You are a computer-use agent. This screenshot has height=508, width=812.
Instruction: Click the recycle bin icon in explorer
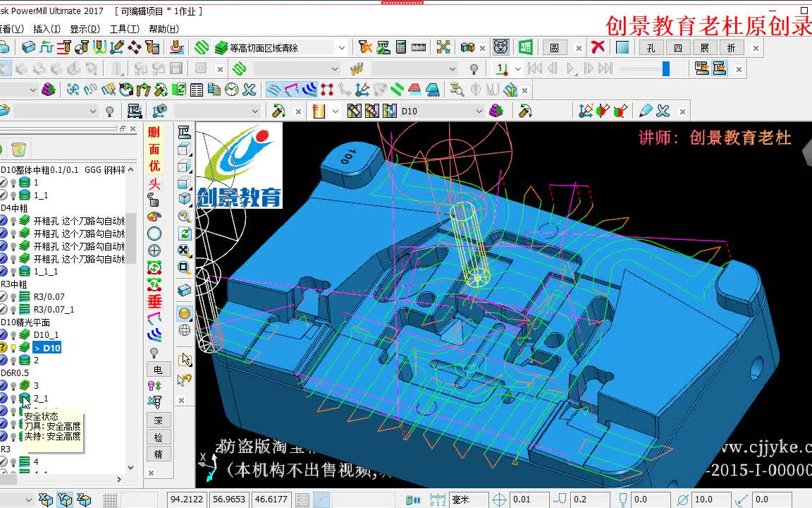click(x=18, y=150)
